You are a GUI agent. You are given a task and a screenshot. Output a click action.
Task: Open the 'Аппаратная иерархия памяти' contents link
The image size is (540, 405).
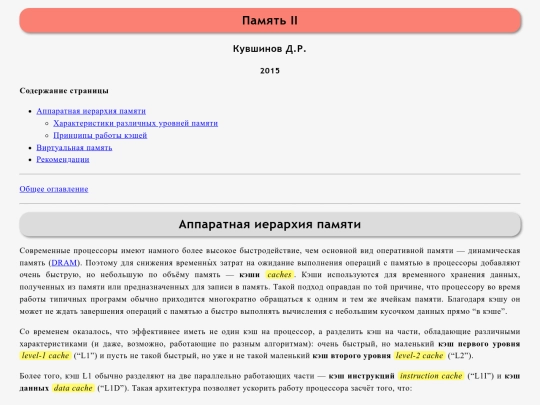91,111
